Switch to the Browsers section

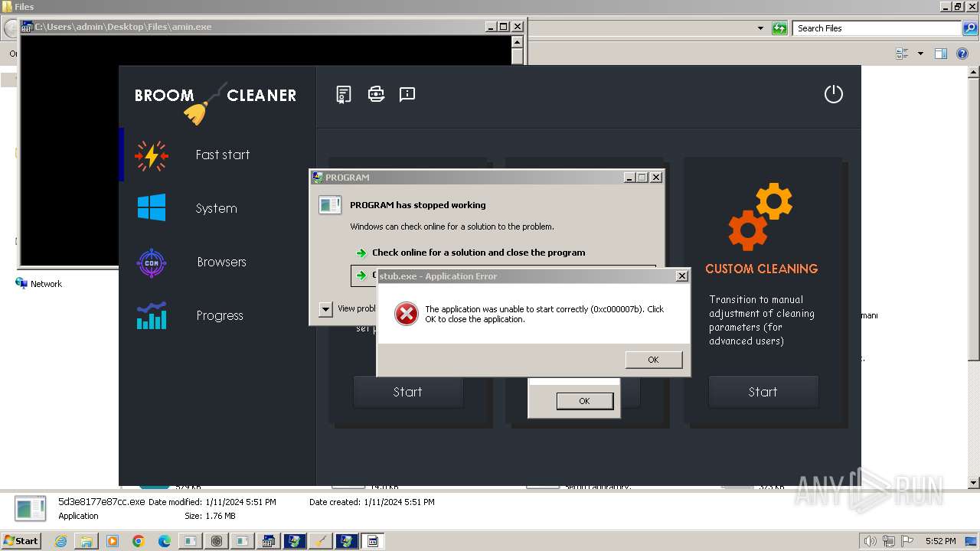[221, 262]
